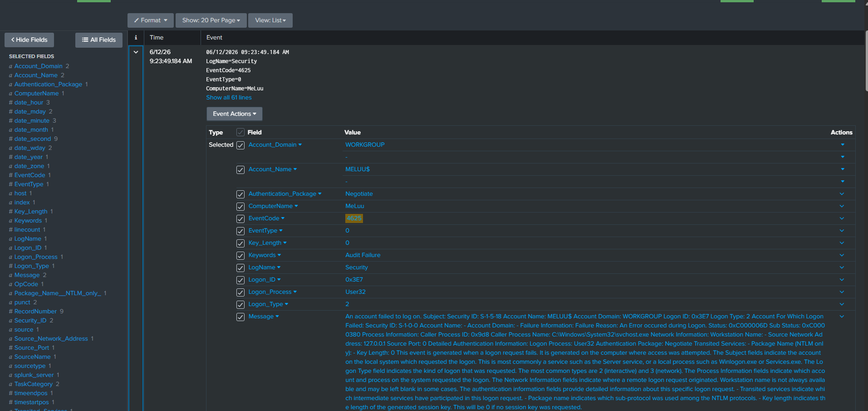Select Package_Name__NTLM_only_ in sidebar

(x=58, y=293)
